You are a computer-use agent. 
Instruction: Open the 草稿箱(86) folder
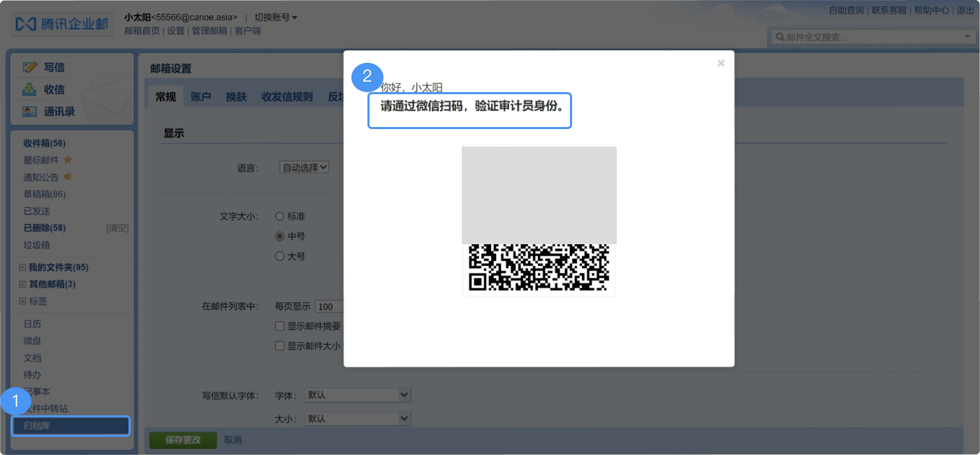pyautogui.click(x=44, y=194)
